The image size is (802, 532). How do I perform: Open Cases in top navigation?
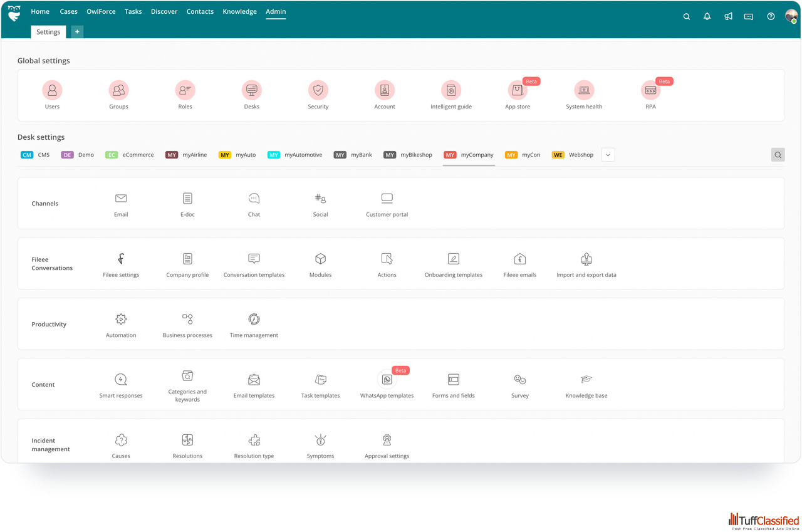point(69,11)
